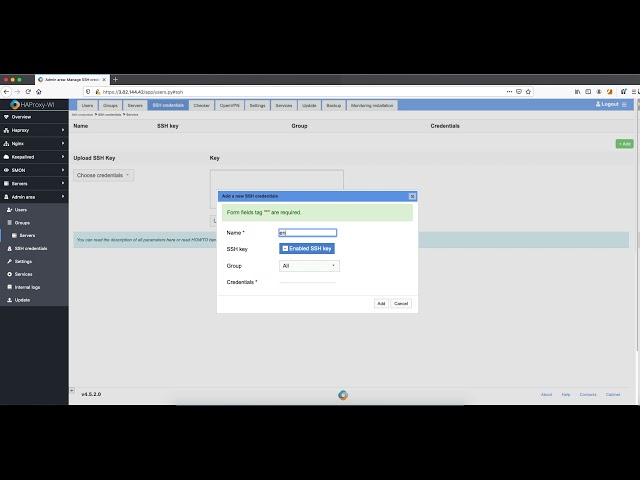Viewport: 640px width, 480px height.
Task: Click the Name input field
Action: pos(308,233)
